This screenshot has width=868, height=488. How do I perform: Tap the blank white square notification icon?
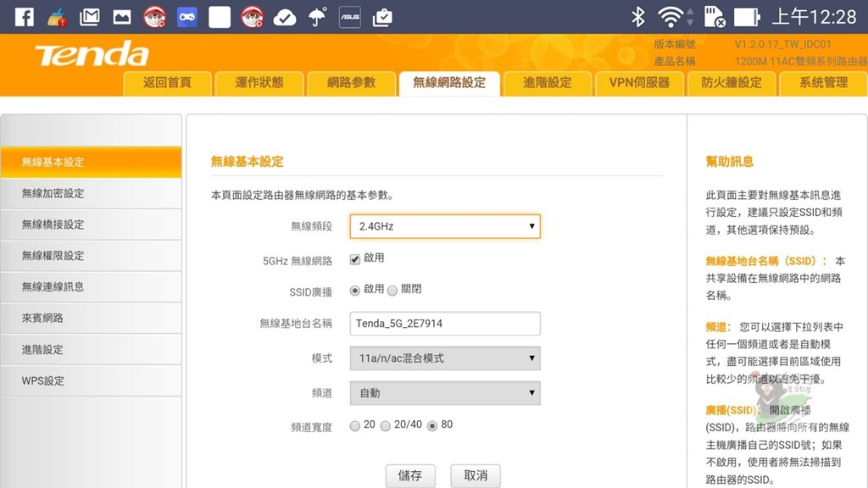pos(220,17)
